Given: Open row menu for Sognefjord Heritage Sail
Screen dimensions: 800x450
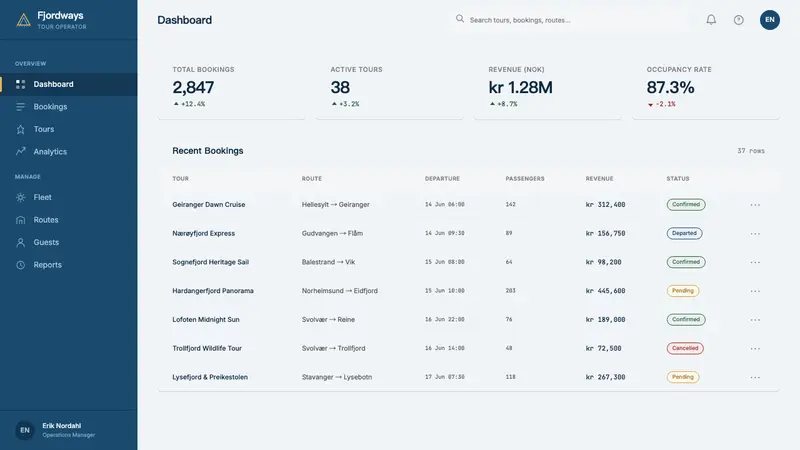Looking at the screenshot, I should click(755, 262).
